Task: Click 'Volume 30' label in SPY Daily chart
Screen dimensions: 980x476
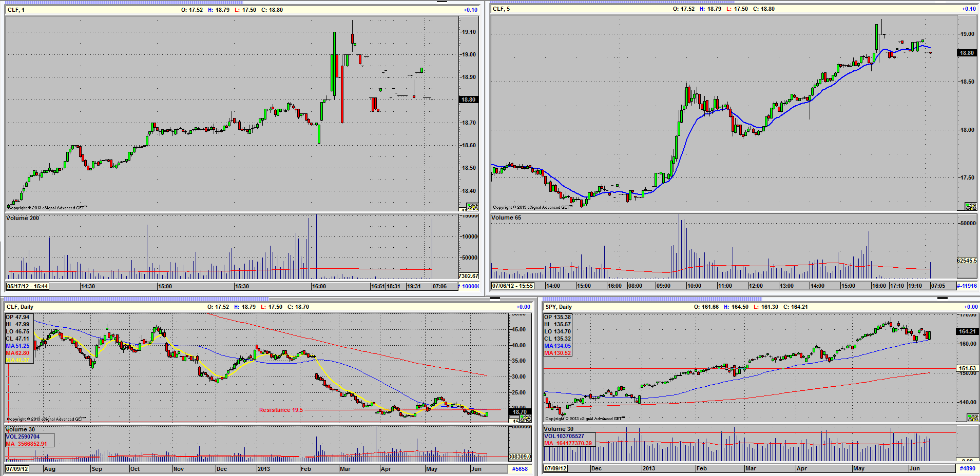Action: point(559,429)
